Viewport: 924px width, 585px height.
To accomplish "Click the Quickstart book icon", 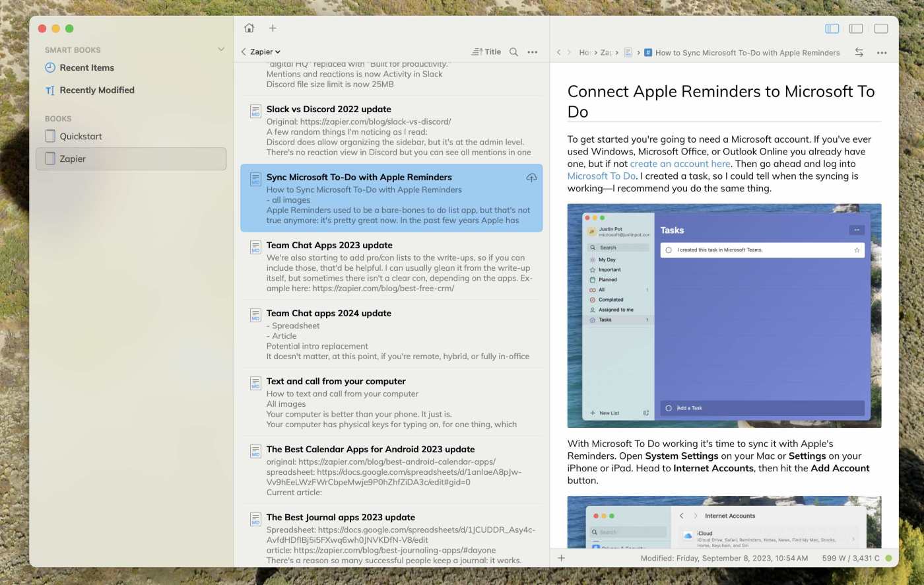I will tap(49, 136).
